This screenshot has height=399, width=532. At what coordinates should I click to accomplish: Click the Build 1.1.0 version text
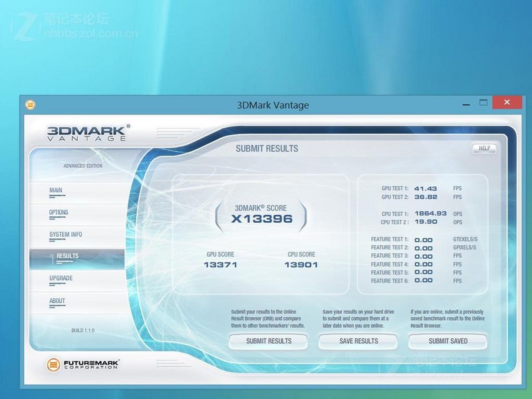point(82,331)
